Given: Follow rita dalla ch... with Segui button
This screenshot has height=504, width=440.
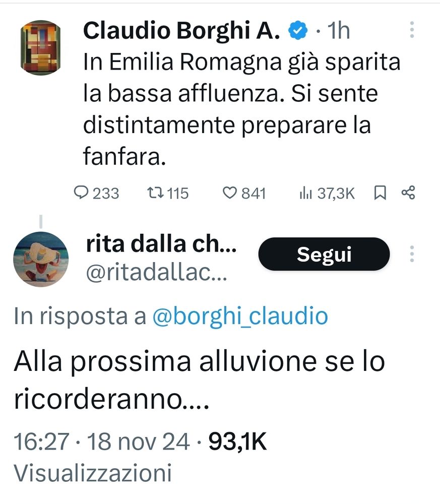Looking at the screenshot, I should [x=324, y=254].
